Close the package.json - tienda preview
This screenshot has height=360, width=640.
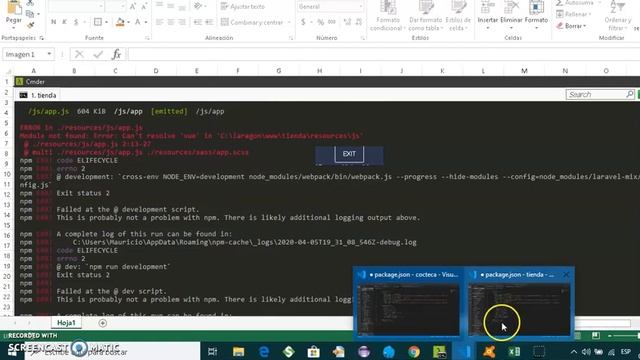566,275
